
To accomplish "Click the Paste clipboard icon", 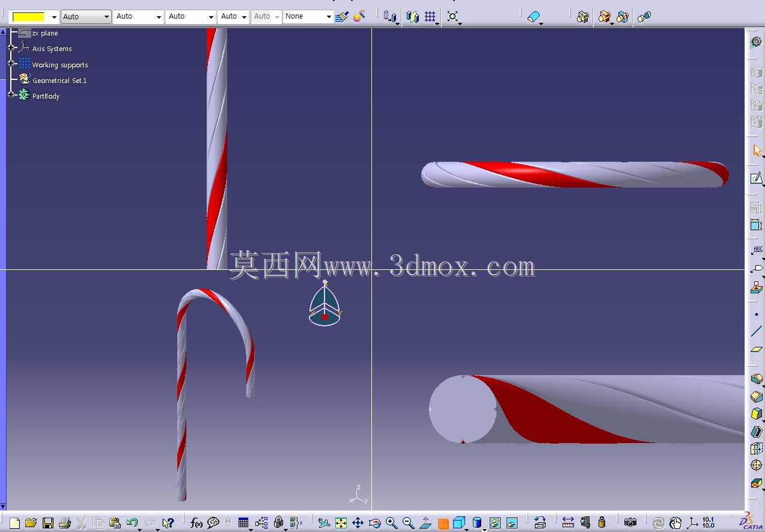I will coord(115,523).
